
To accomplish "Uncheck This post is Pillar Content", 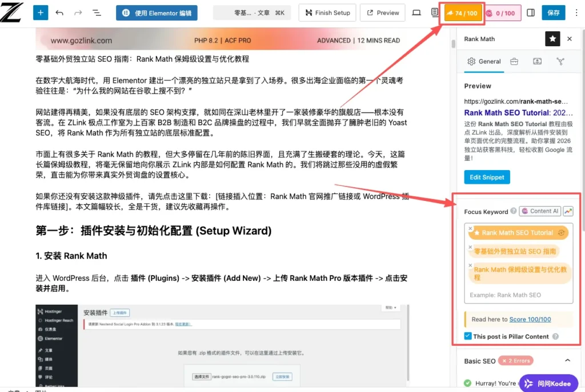I will coord(468,336).
